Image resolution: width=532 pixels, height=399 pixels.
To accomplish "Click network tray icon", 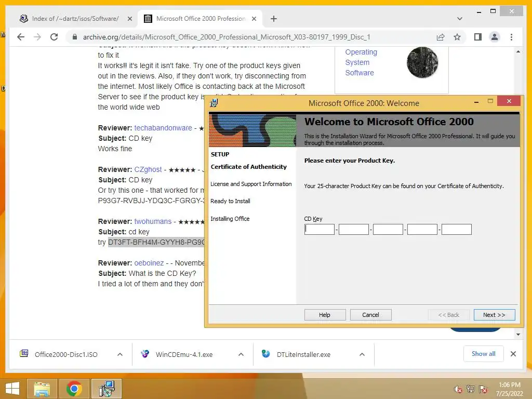I will point(471,389).
